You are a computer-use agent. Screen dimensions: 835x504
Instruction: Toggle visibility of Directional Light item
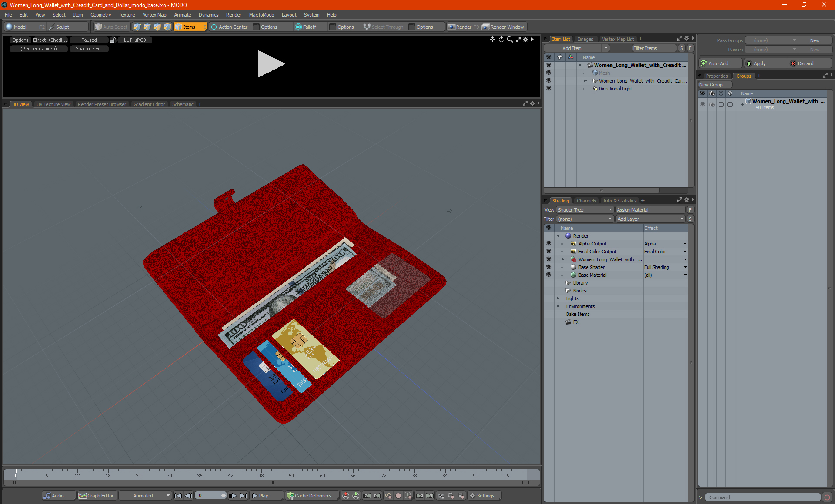point(548,89)
